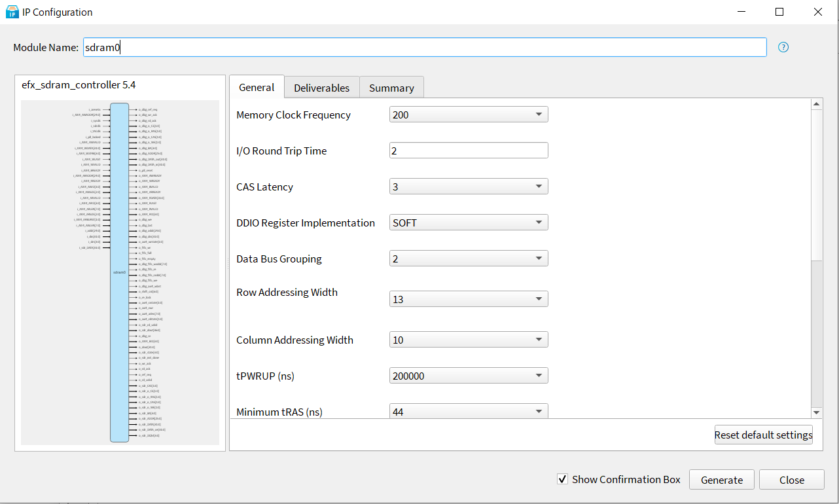This screenshot has height=504, width=839.
Task: Click the scrollbar up arrow
Action: (817, 104)
